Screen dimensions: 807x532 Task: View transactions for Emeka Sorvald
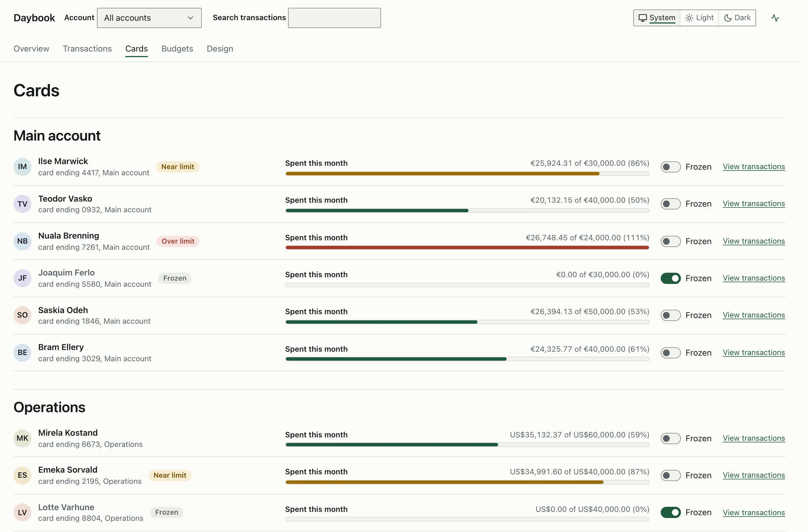(754, 475)
